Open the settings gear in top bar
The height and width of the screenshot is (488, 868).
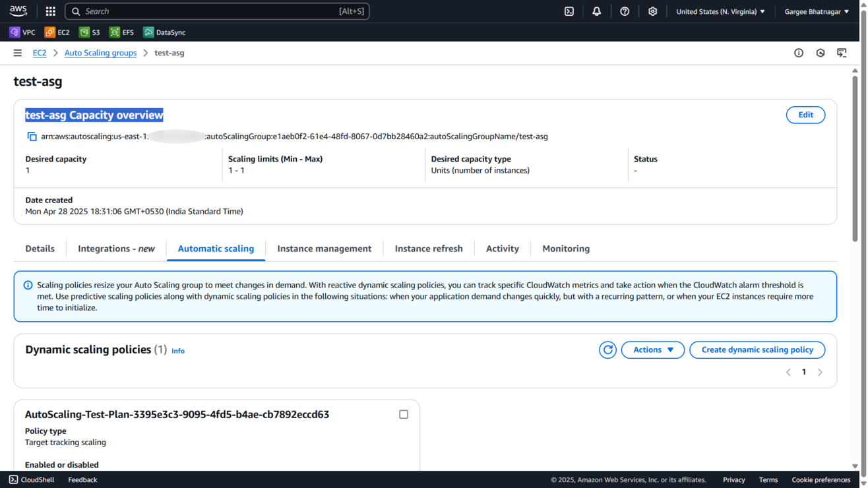pyautogui.click(x=652, y=11)
